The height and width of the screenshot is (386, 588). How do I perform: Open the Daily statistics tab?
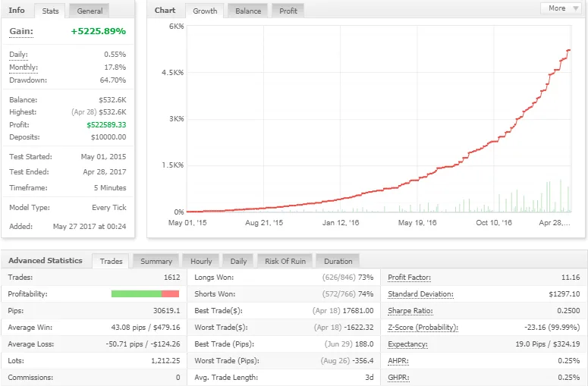tap(238, 261)
